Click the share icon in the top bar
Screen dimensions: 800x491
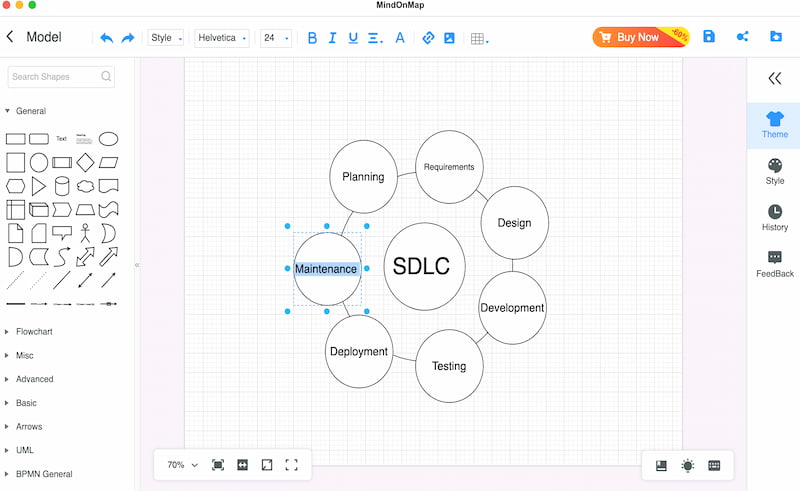tap(742, 36)
